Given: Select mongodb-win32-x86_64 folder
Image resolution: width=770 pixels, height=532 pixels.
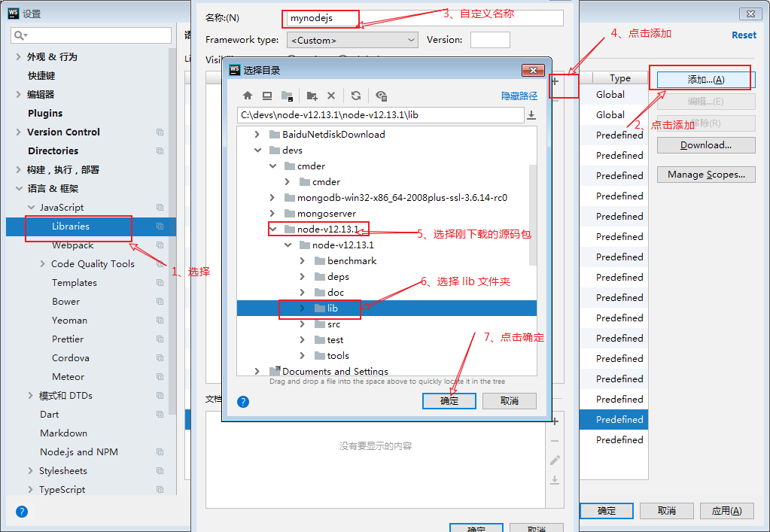Looking at the screenshot, I should [402, 198].
